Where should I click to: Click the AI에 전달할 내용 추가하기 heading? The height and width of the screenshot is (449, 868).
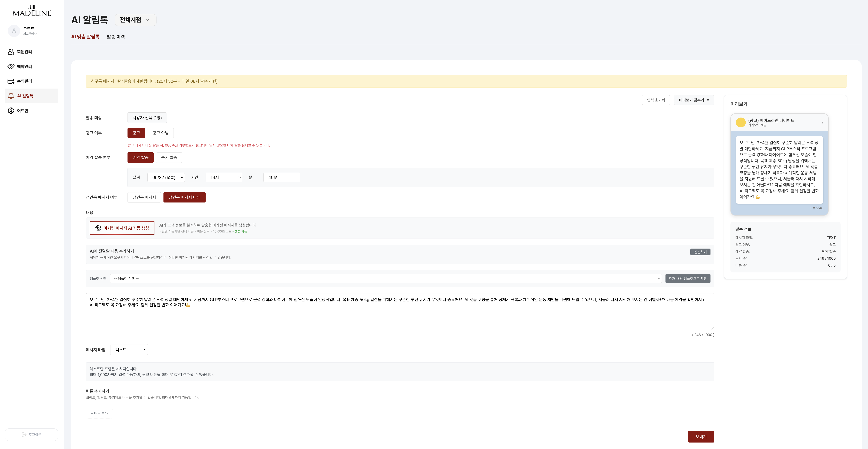click(x=111, y=251)
